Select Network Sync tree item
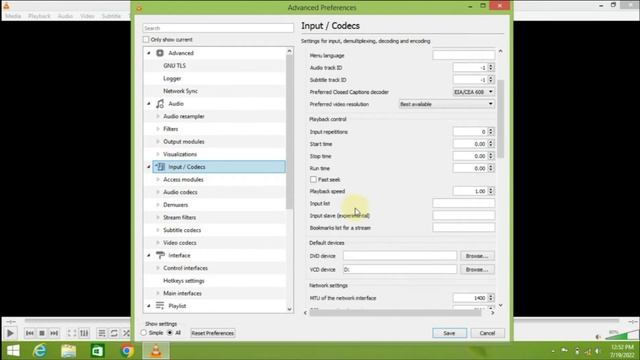Viewport: 640px width, 360px height. click(180, 91)
